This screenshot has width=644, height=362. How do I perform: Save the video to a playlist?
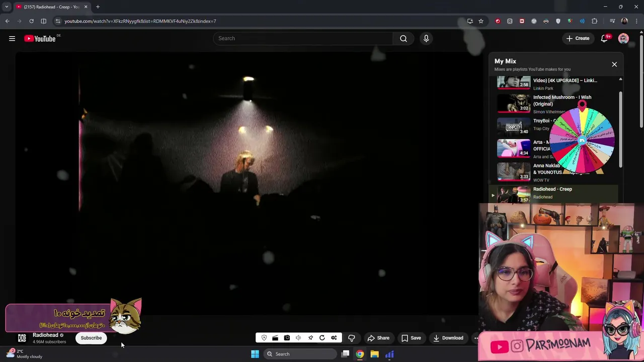tap(411, 338)
